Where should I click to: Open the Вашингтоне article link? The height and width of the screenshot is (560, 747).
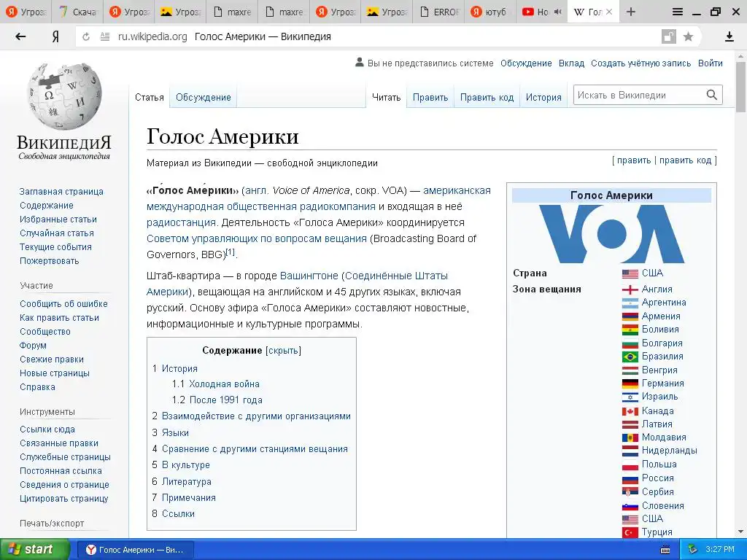coord(309,276)
